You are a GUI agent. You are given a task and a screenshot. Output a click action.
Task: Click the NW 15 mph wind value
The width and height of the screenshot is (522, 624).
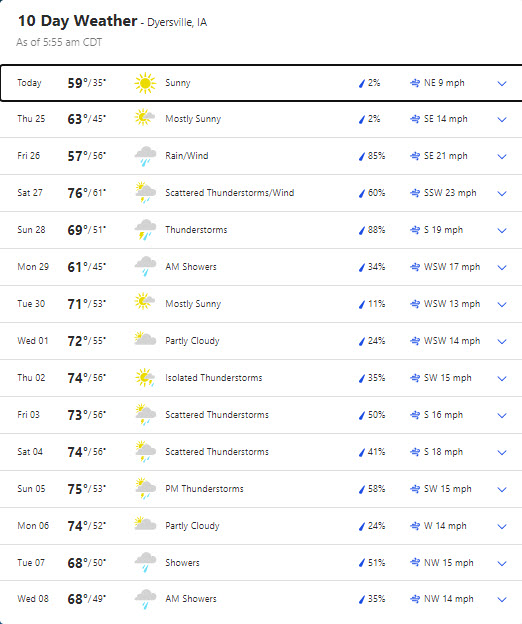pyautogui.click(x=449, y=563)
